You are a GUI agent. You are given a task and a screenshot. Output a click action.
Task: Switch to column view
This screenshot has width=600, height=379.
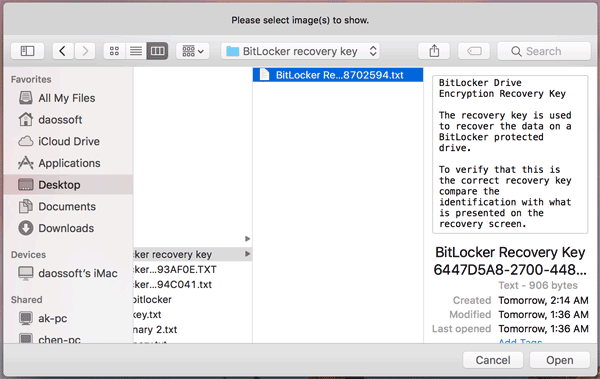(157, 51)
